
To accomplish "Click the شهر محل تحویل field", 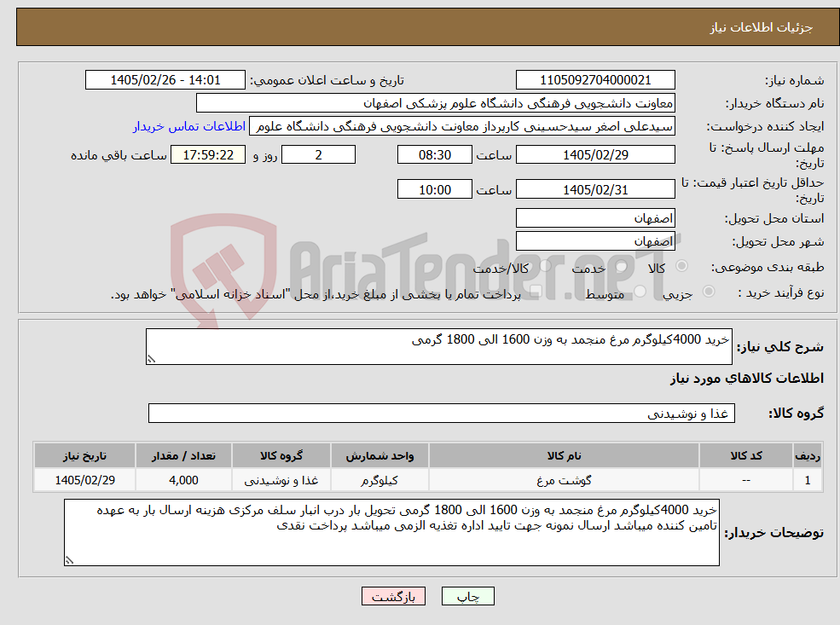I will (x=595, y=241).
